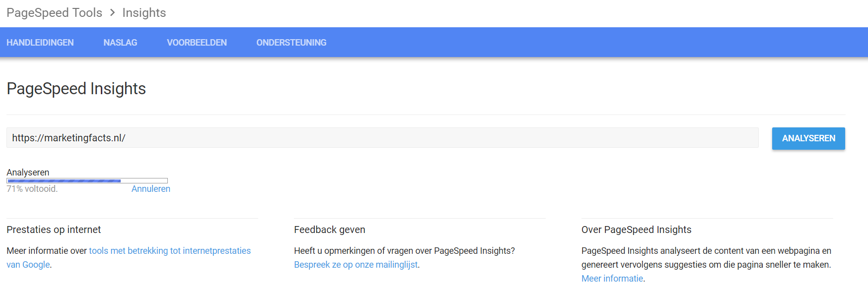Image resolution: width=868 pixels, height=290 pixels.
Task: Click the 'Feedback geven' heading
Action: tap(330, 230)
